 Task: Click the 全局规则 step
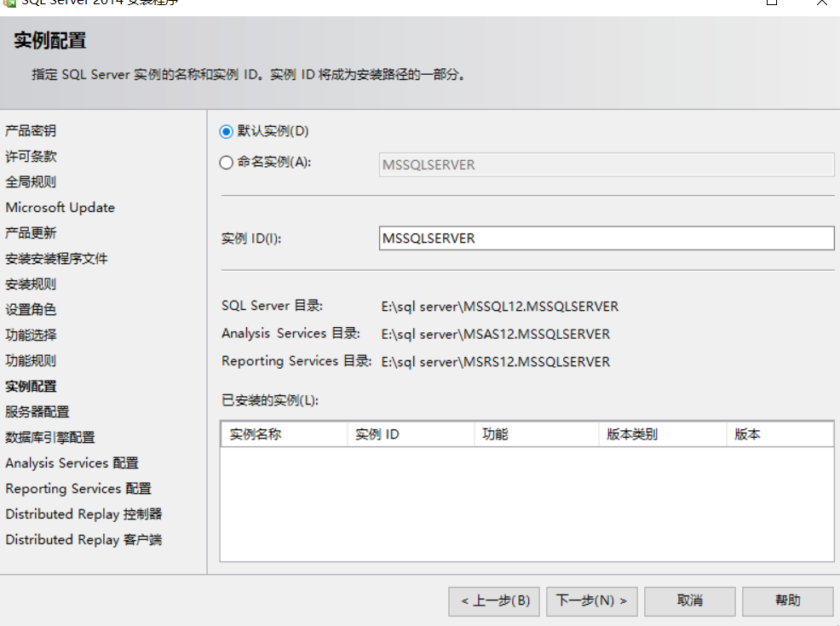31,182
